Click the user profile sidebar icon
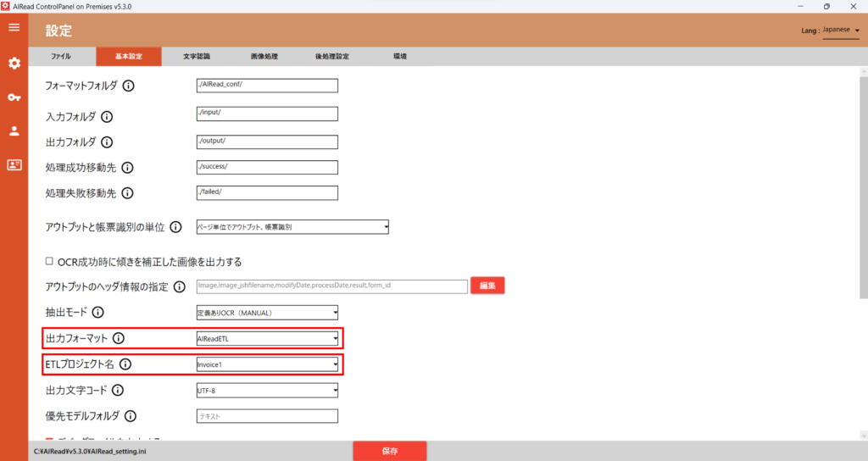868x461 pixels. click(14, 131)
